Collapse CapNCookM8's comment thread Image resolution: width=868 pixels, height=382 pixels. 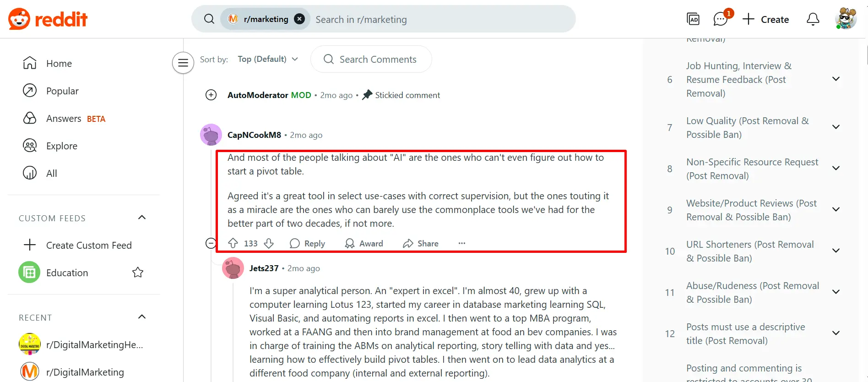(211, 243)
